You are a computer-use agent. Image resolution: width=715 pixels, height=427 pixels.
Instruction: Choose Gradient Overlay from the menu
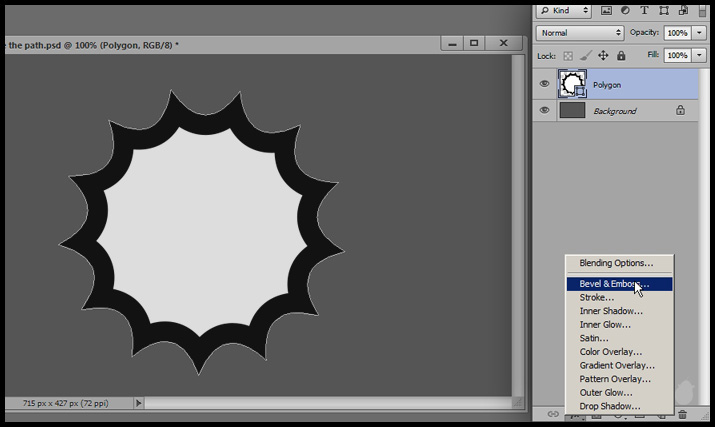617,365
